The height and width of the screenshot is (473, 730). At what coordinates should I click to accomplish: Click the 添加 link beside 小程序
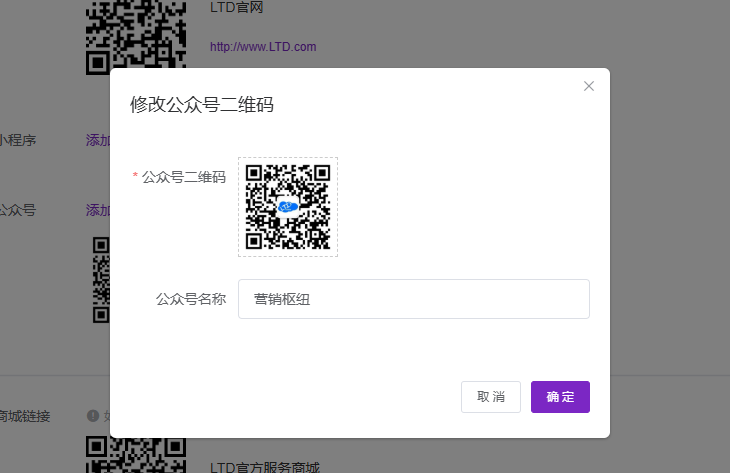point(98,140)
